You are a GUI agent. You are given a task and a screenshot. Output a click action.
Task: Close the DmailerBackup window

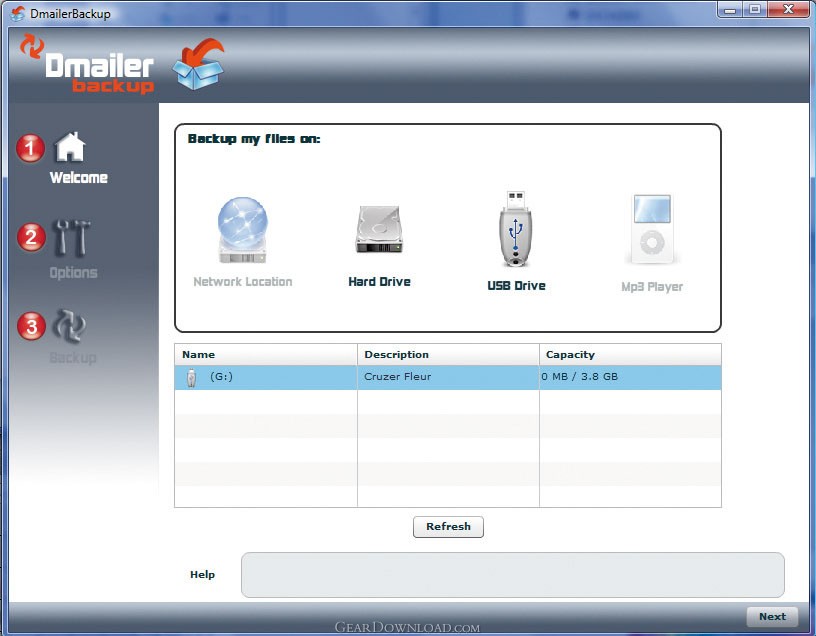(x=789, y=10)
